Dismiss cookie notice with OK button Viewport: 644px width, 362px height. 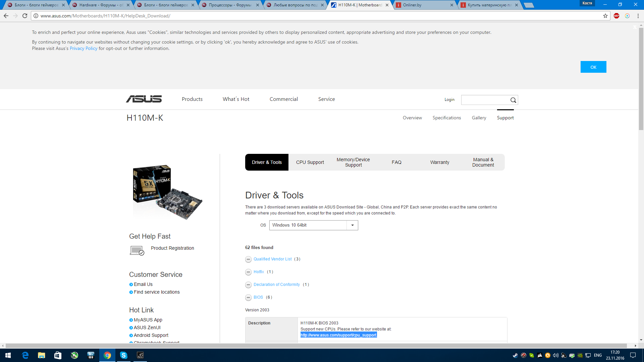click(593, 67)
